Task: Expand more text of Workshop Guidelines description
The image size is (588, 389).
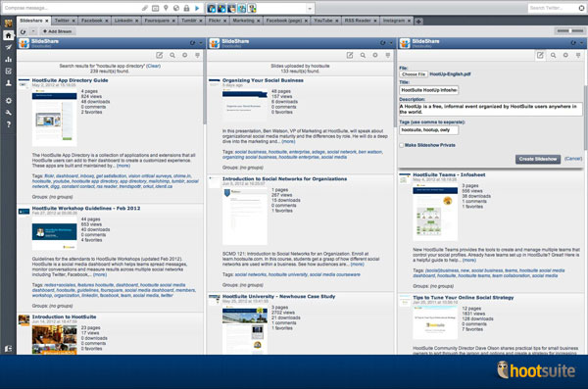Action: pos(100,274)
